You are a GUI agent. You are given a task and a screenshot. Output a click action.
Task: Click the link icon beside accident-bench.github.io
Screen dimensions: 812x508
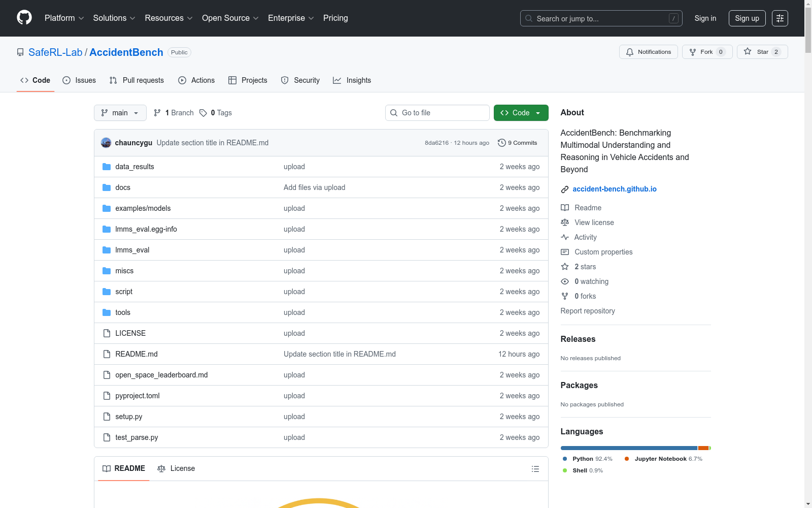[x=565, y=189]
